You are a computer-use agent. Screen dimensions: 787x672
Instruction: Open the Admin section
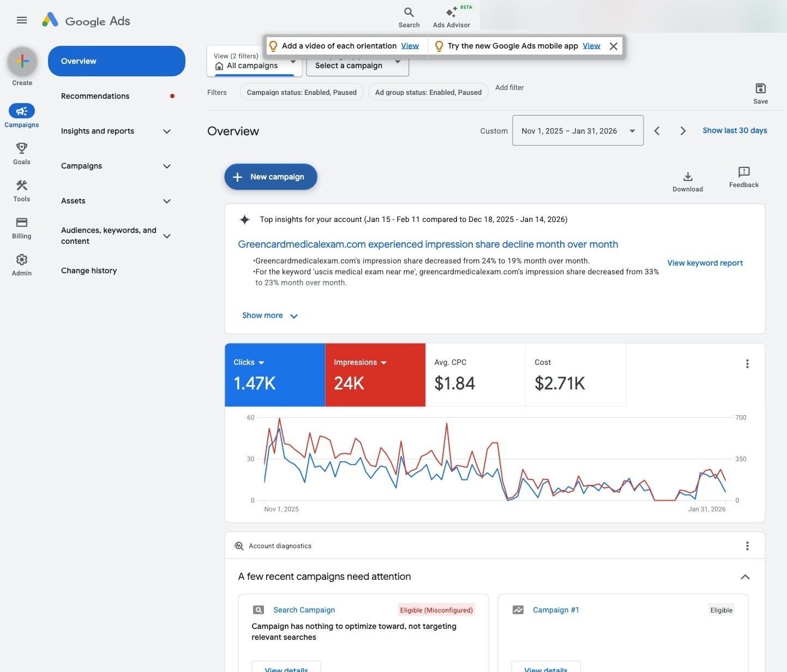[x=22, y=265]
